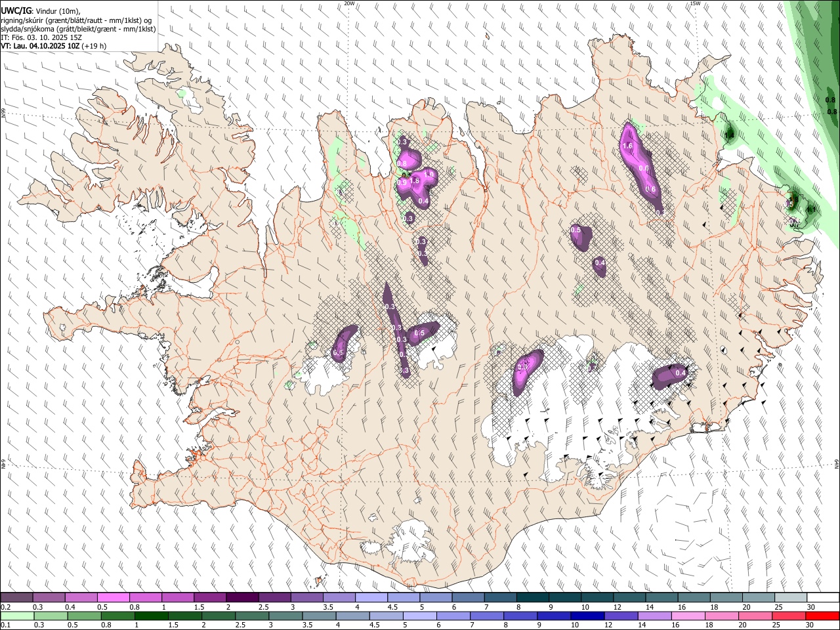Select the medium green 0.5 swatch, lower legend
This screenshot has width=840, height=630.
(84, 616)
